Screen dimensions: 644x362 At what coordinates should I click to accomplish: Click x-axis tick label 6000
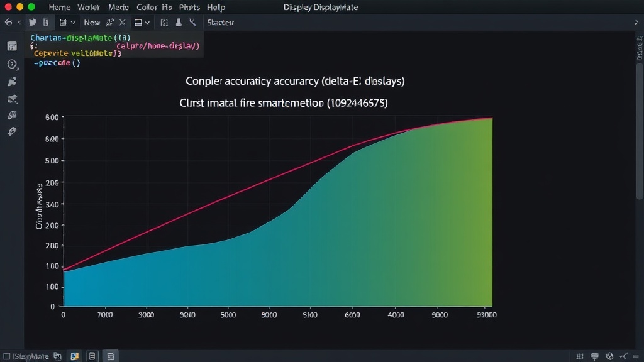[352, 315]
